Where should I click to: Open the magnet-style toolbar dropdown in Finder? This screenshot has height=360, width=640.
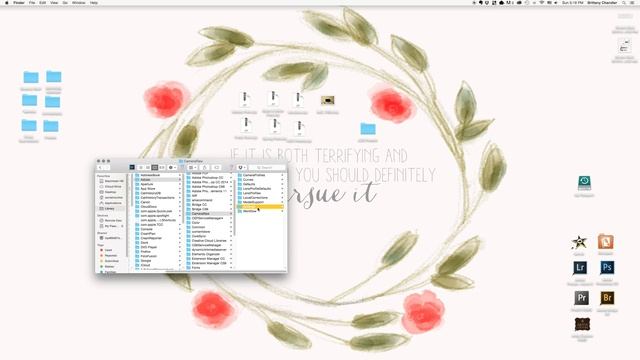(242, 167)
